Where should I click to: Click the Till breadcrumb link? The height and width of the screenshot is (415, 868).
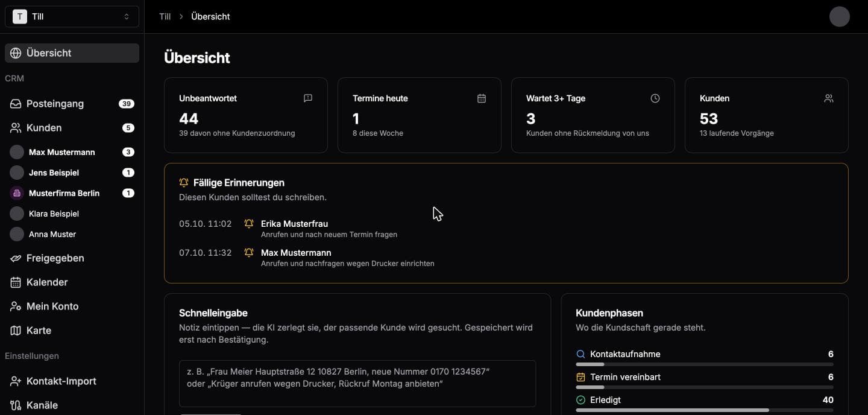165,16
